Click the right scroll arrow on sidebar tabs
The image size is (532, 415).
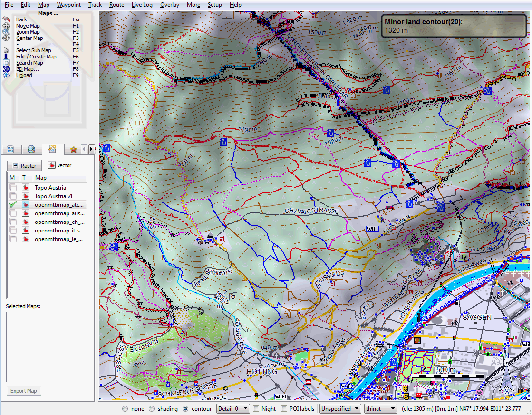tap(91, 149)
